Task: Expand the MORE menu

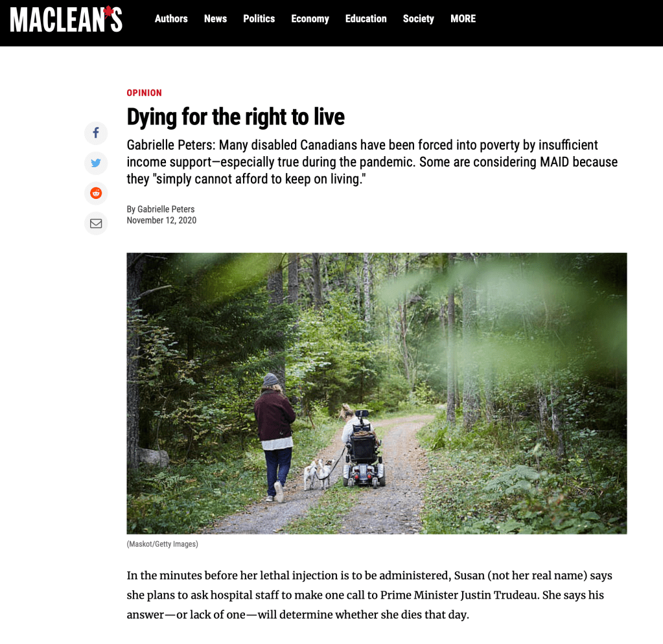Action: tap(463, 19)
